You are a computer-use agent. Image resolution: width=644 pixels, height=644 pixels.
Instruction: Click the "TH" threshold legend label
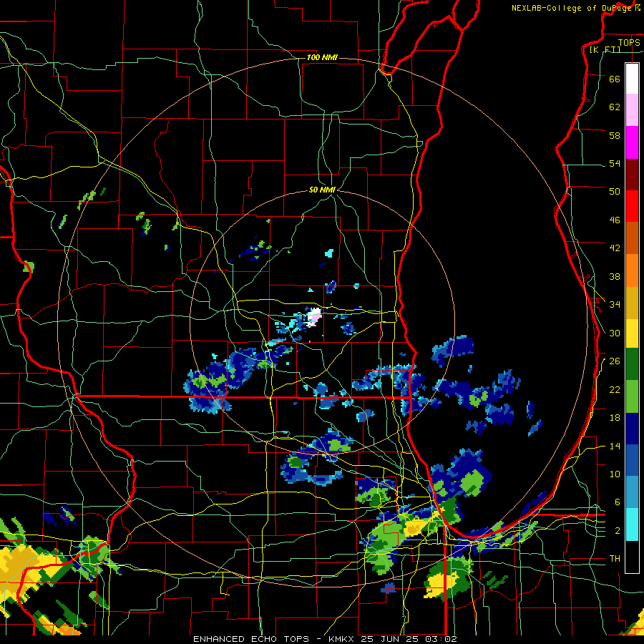[x=615, y=558]
